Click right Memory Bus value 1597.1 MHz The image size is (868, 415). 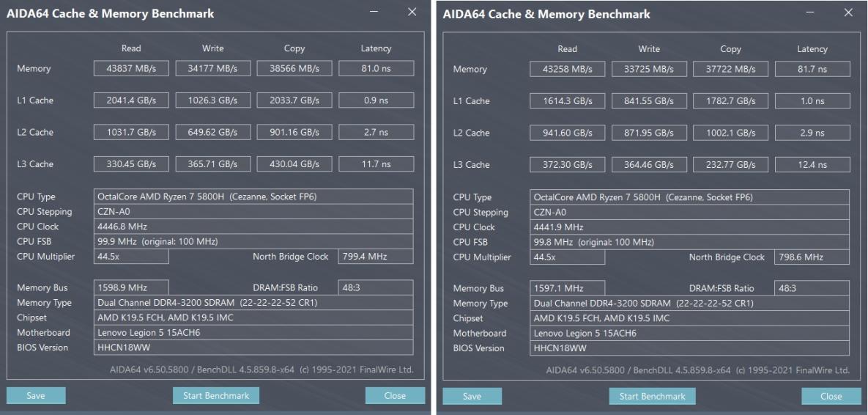[x=568, y=288]
